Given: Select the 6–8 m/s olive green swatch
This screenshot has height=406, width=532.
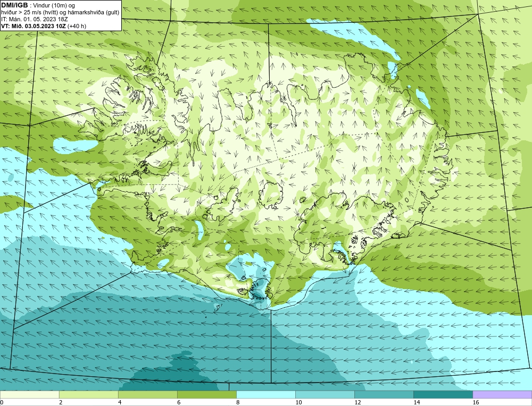Looking at the screenshot, I should (206, 394).
